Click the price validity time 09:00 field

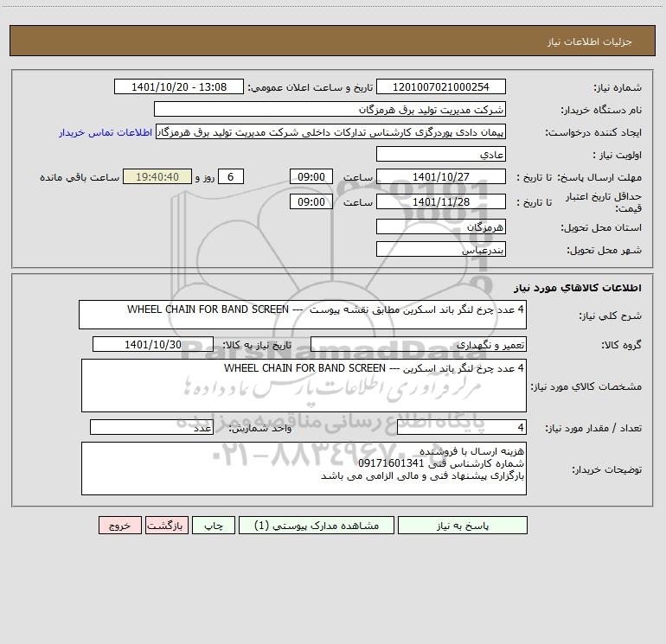[311, 201]
